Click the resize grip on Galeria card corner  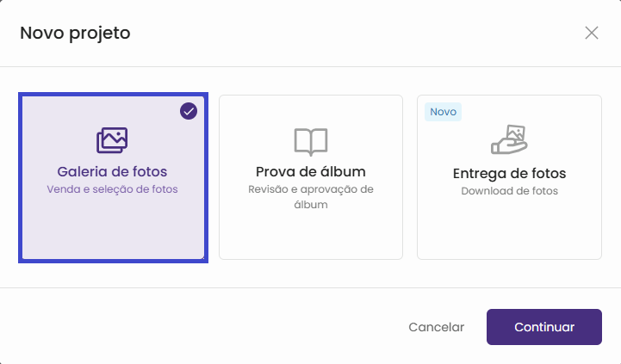(202, 256)
